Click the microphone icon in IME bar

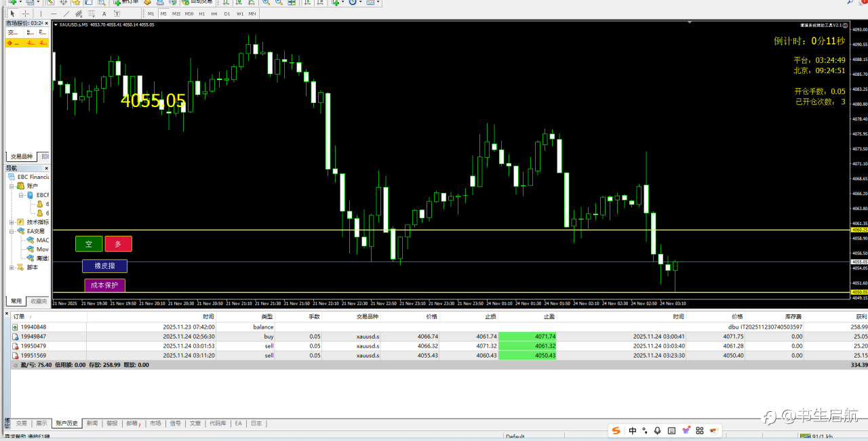click(x=657, y=430)
